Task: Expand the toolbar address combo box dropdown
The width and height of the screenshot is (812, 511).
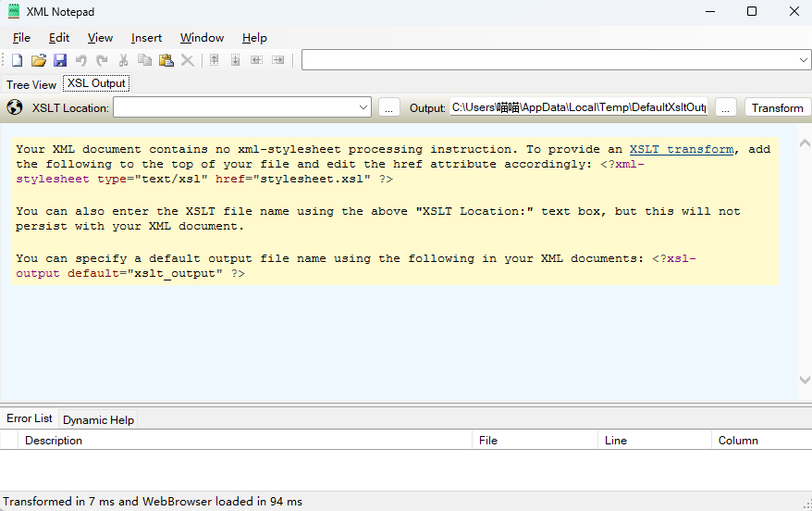Action: coord(803,60)
